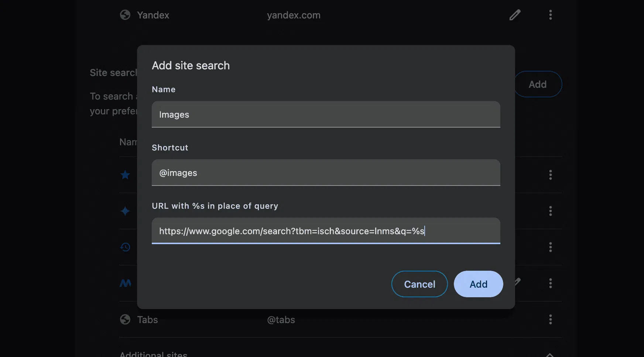Open more actions for the Tabs row
Viewport: 644px width, 357px height.
[550, 319]
